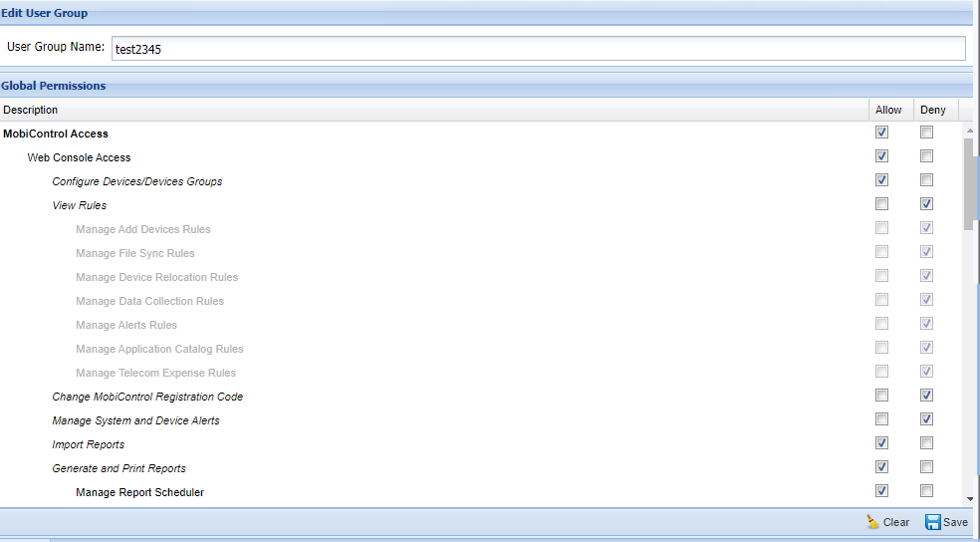The width and height of the screenshot is (980, 542).
Task: Select the MobiControl Access tree row
Action: click(x=56, y=134)
